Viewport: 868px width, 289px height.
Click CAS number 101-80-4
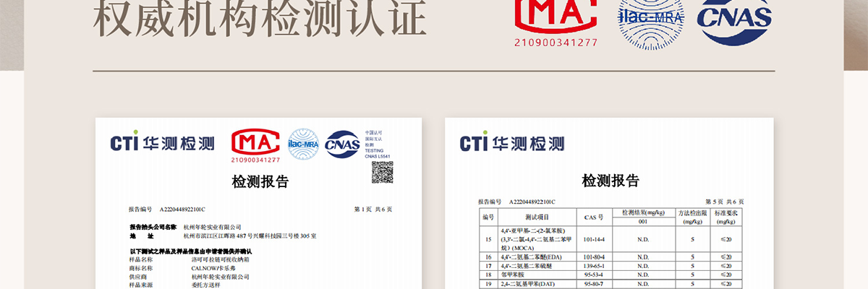tap(594, 256)
